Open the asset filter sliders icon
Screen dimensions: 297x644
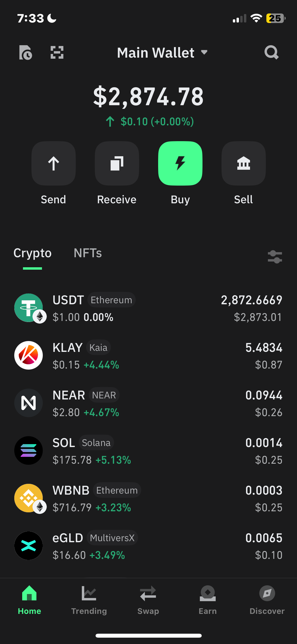coord(275,257)
